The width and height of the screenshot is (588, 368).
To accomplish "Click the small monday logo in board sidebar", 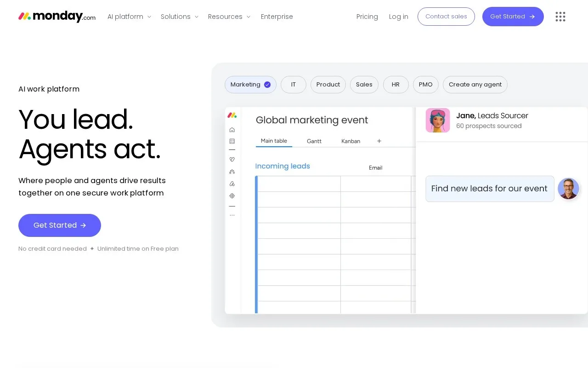I will pyautogui.click(x=232, y=115).
